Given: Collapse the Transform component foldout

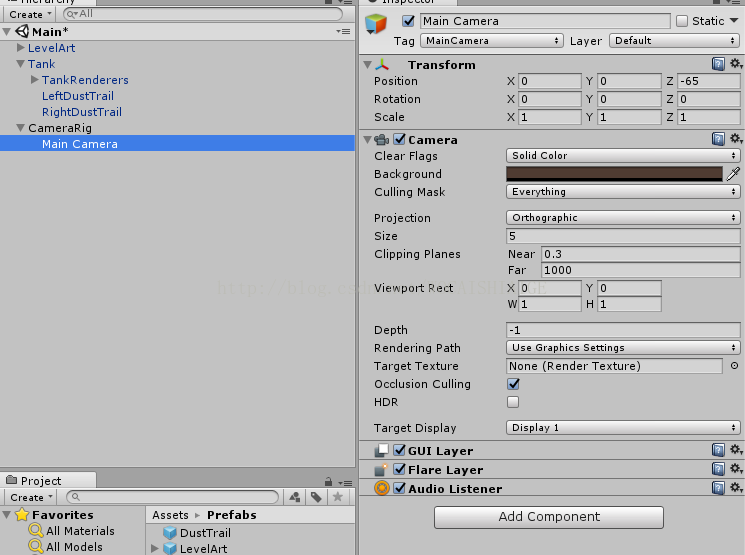Looking at the screenshot, I should (367, 65).
